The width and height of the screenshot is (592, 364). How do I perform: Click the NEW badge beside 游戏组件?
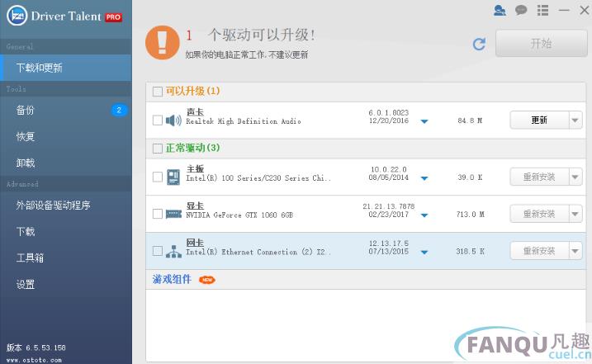pyautogui.click(x=207, y=280)
